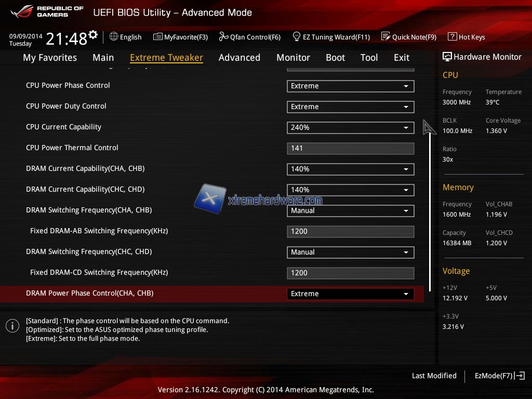
Task: Expand DRAM Switching Frequency(CHA, CHB) dropdown
Action: pos(350,211)
